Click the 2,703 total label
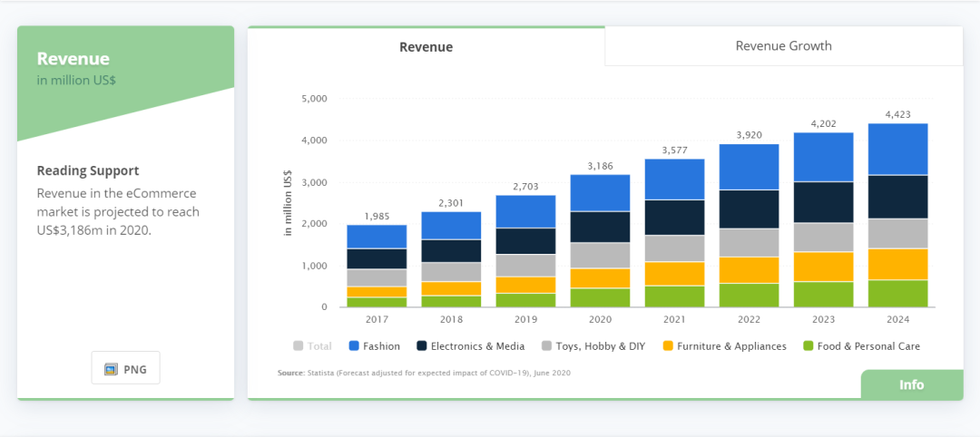 (525, 186)
